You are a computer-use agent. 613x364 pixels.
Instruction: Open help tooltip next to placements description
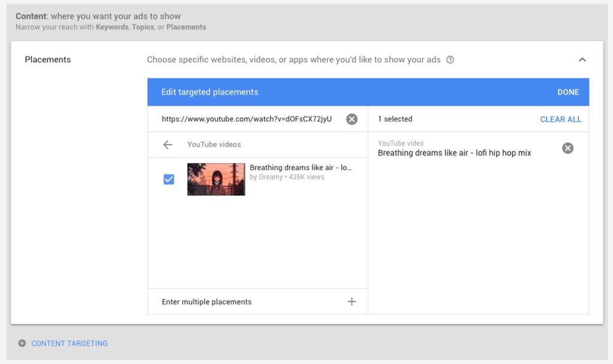tap(450, 60)
